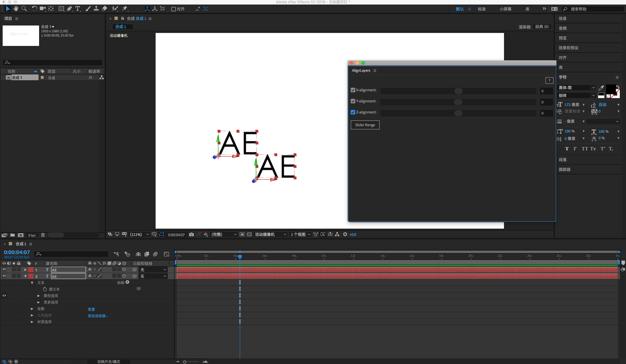Screen dimensions: 626x364
Task: Select the Rectangle shape tool
Action: pos(61,9)
